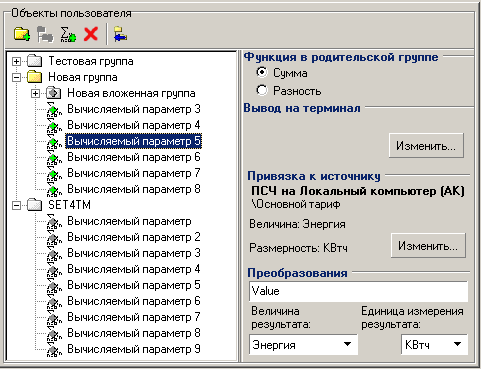This screenshot has width=481, height=369.
Task: Collapse the Новая группа tree node
Action: (x=16, y=77)
